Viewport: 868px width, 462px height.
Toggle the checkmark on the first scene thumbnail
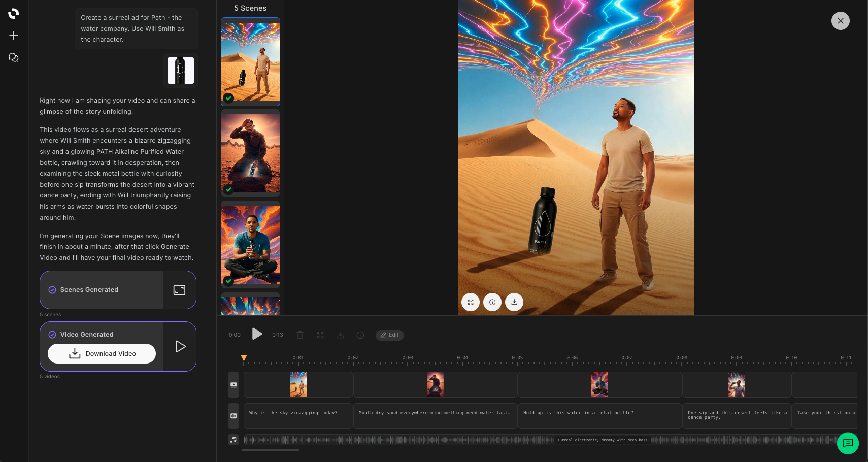228,98
